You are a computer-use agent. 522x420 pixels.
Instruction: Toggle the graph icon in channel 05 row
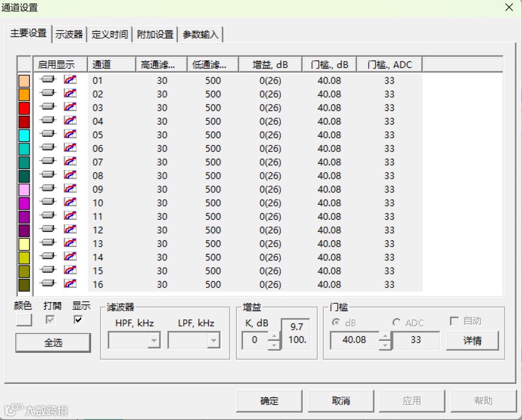coord(70,134)
